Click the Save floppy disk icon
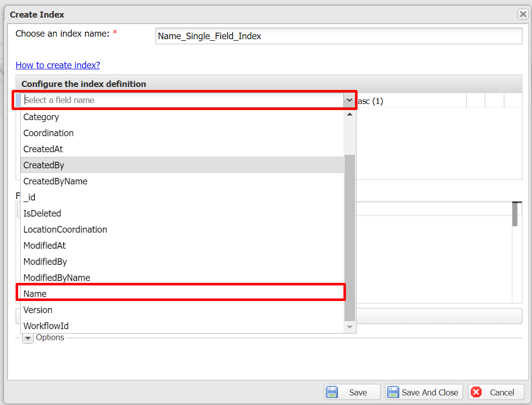532x405 pixels. pyautogui.click(x=332, y=392)
